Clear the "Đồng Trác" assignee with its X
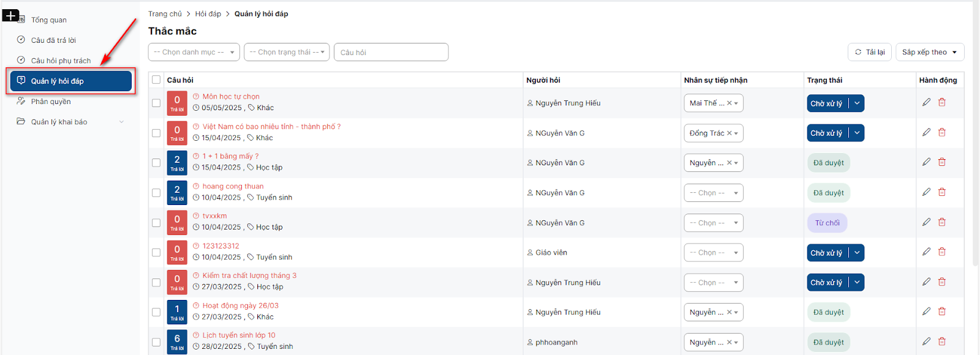 tap(729, 133)
